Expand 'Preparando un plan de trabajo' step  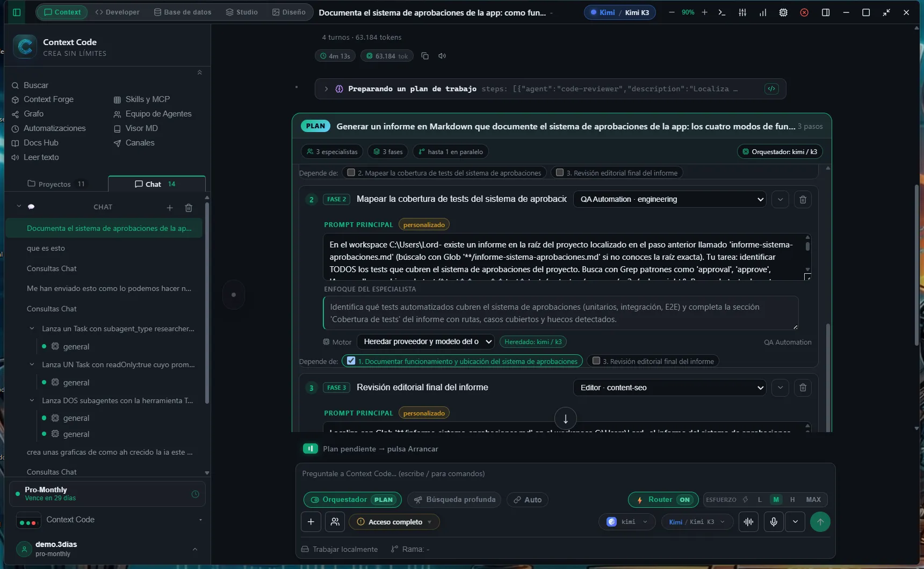[x=326, y=89]
